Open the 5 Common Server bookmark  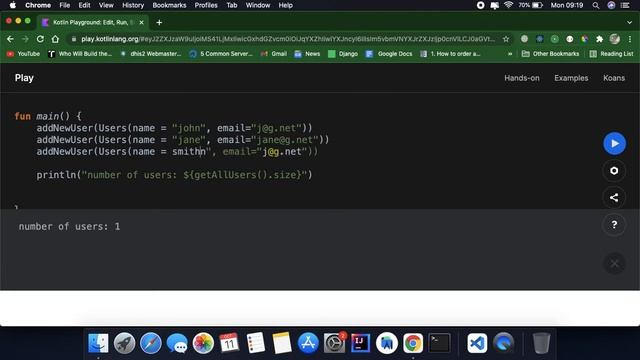click(x=221, y=54)
